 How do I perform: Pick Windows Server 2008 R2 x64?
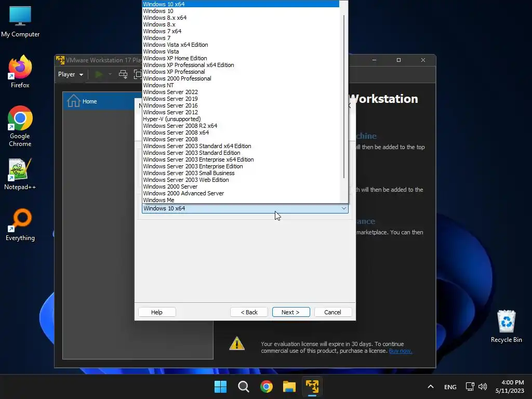pyautogui.click(x=241, y=126)
